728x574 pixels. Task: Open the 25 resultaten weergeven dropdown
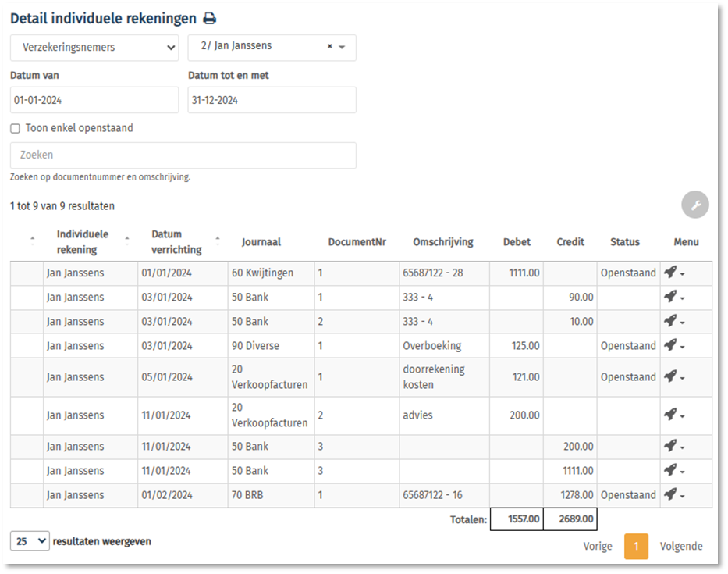pos(30,541)
